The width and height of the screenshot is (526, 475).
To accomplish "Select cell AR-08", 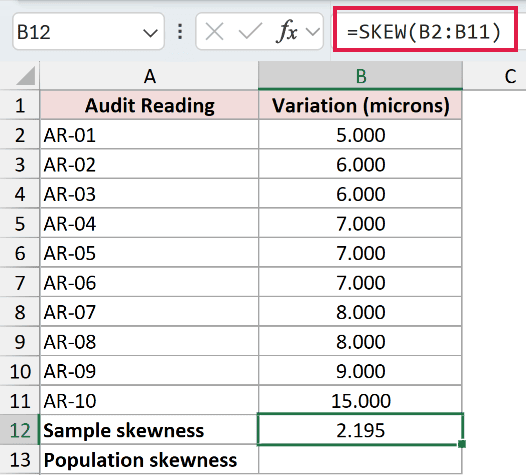I will point(149,341).
